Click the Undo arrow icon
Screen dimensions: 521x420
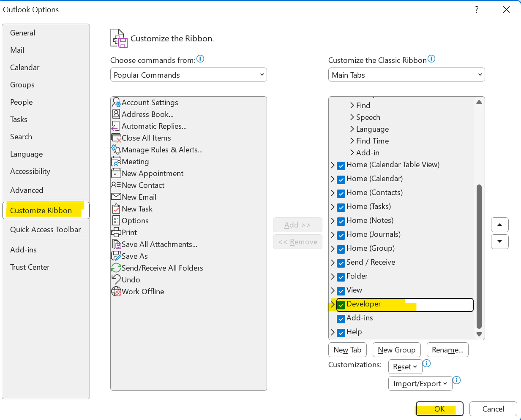point(116,279)
